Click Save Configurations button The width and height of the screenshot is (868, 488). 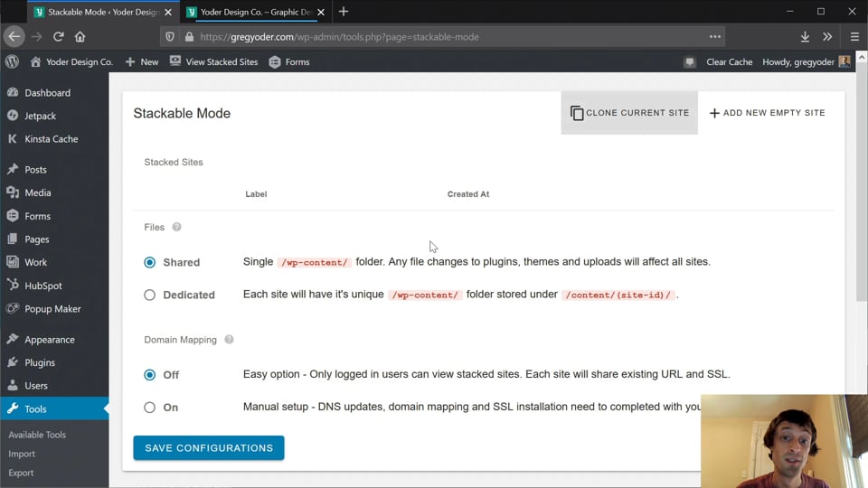(x=209, y=448)
